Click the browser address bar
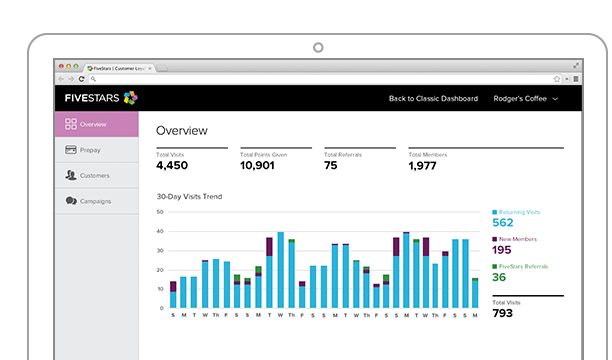The height and width of the screenshot is (360, 612). [x=320, y=79]
